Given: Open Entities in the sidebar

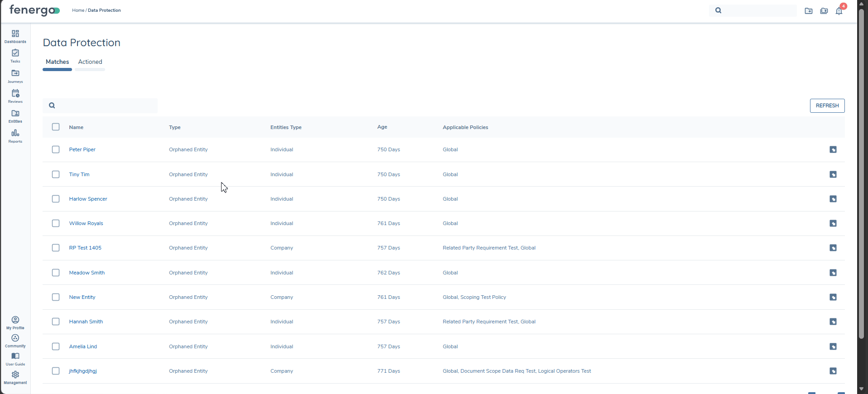Looking at the screenshot, I should 15,116.
